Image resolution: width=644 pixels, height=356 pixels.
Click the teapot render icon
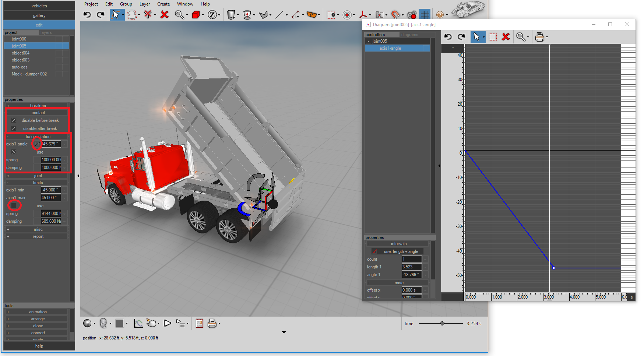[151, 323]
